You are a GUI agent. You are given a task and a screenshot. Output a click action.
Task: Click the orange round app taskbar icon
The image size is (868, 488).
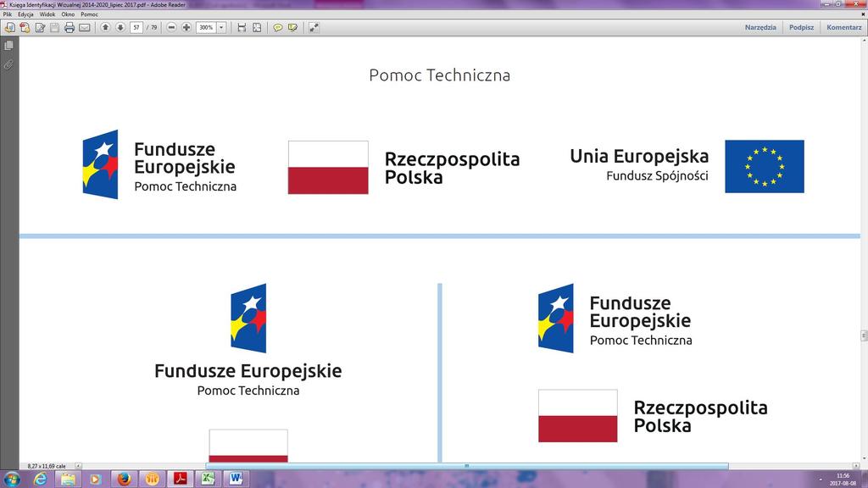[x=152, y=480]
